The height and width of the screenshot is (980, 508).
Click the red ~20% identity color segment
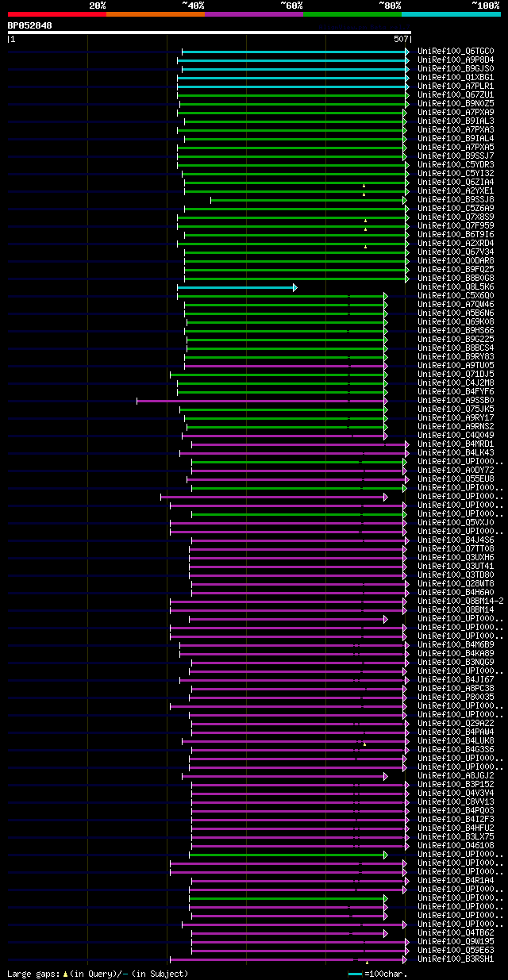[57, 13]
